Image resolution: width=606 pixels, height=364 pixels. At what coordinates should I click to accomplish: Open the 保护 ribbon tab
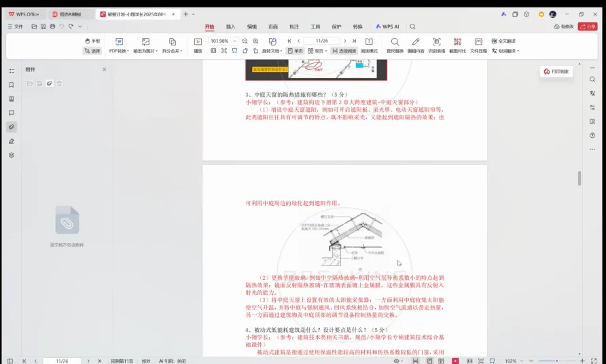[336, 26]
